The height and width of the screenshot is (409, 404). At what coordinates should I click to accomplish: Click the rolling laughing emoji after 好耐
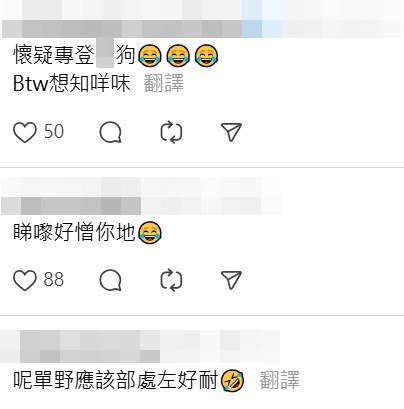pos(233,380)
